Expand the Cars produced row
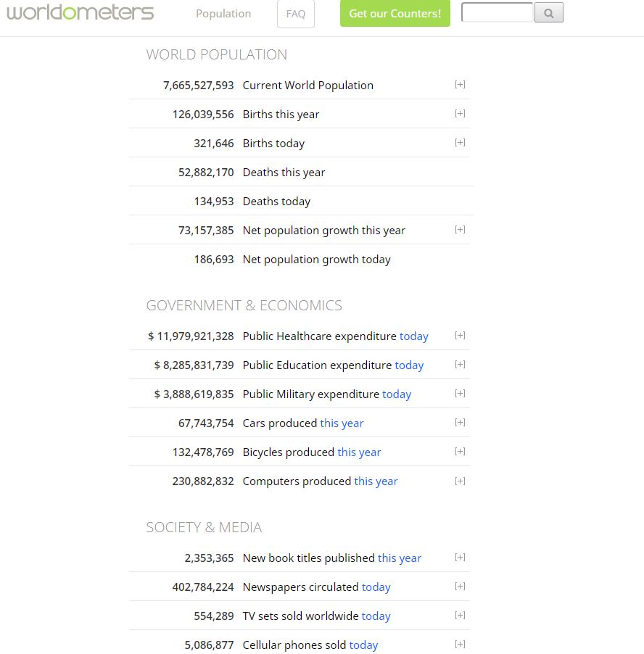 pyautogui.click(x=460, y=423)
